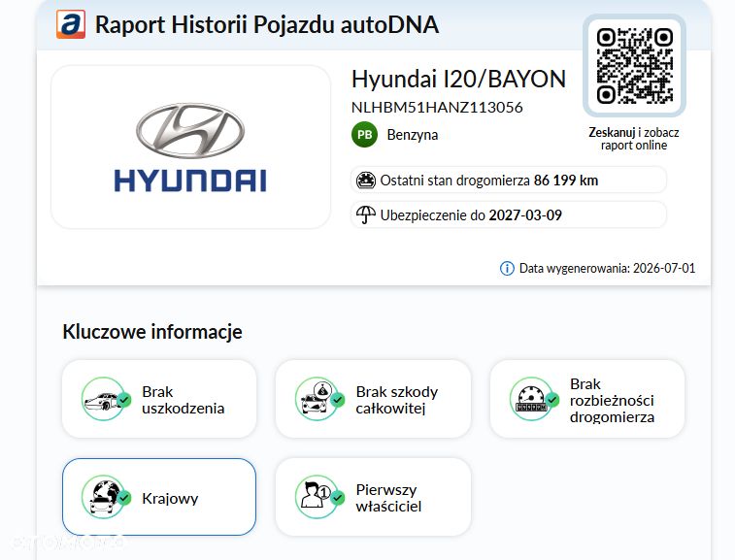Click the VIN NLHBM51HANZ113056

tap(437, 108)
